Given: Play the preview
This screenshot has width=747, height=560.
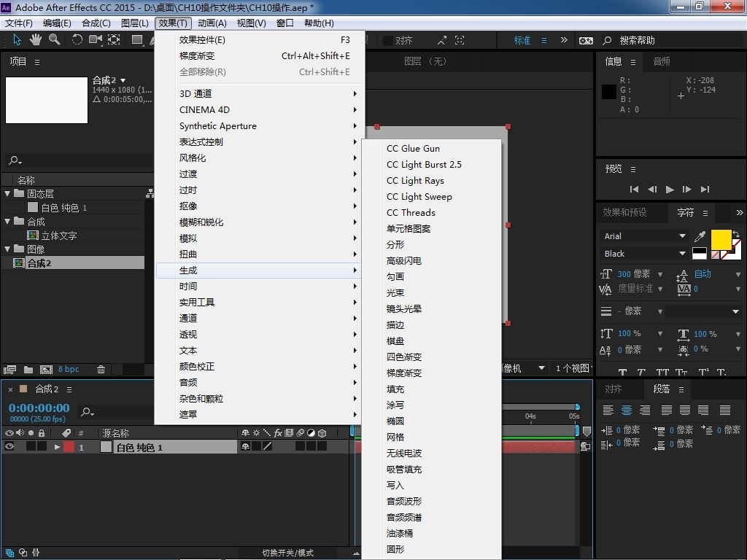Looking at the screenshot, I should (670, 189).
